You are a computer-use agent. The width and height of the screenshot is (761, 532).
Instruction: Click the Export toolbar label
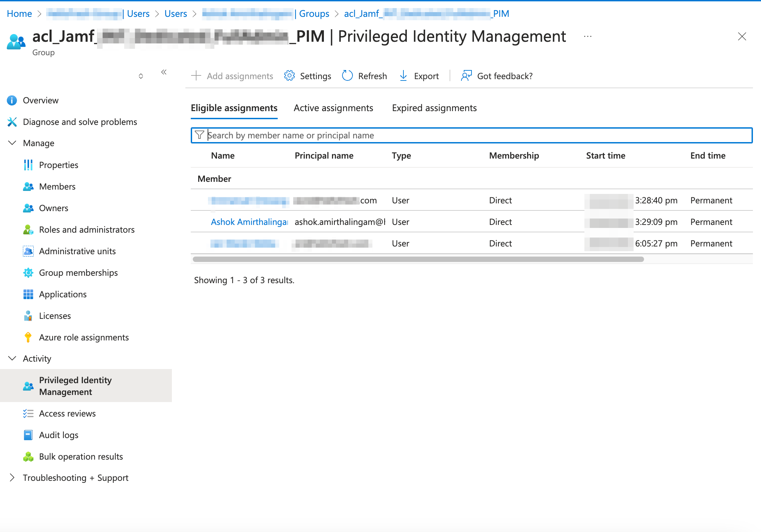point(426,76)
